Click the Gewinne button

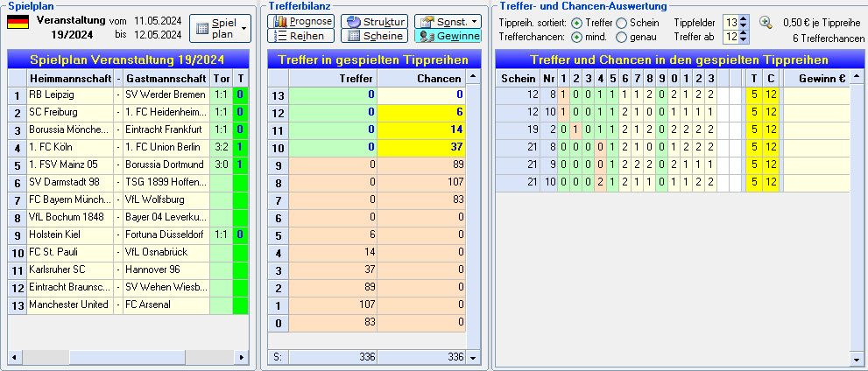448,36
